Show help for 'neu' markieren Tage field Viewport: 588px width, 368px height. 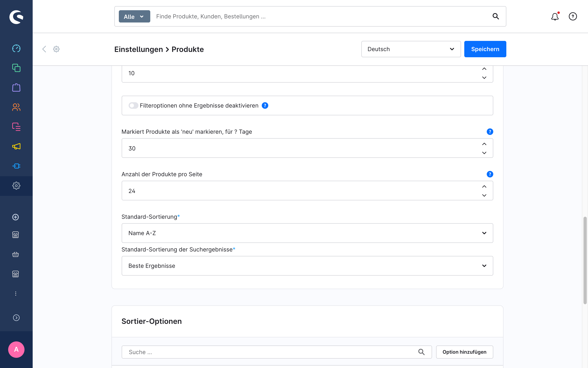[490, 132]
